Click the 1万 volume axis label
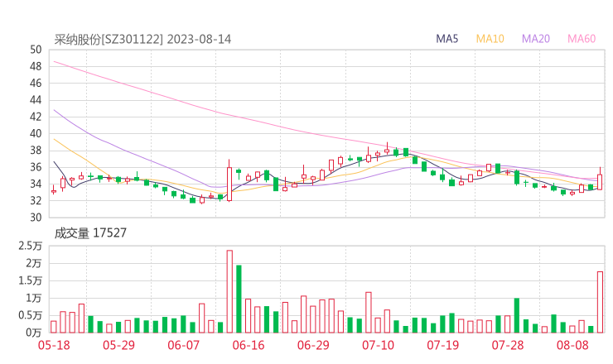Image resolution: width=613 pixels, height=364 pixels. click(34, 298)
